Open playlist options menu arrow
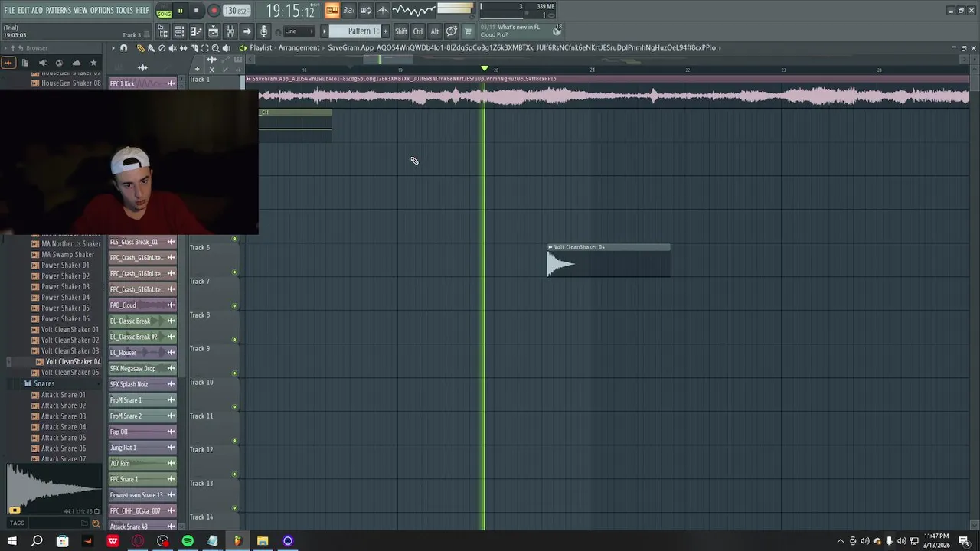This screenshot has width=980, height=551. pos(113,47)
